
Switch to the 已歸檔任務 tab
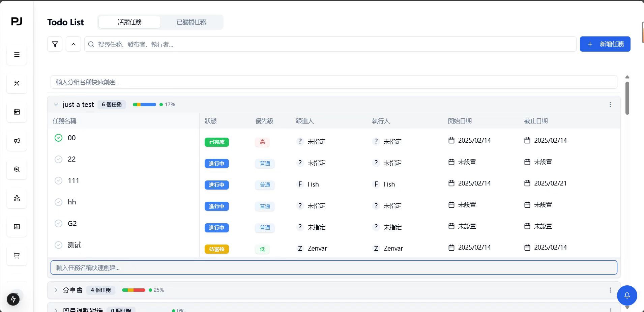[x=191, y=22]
